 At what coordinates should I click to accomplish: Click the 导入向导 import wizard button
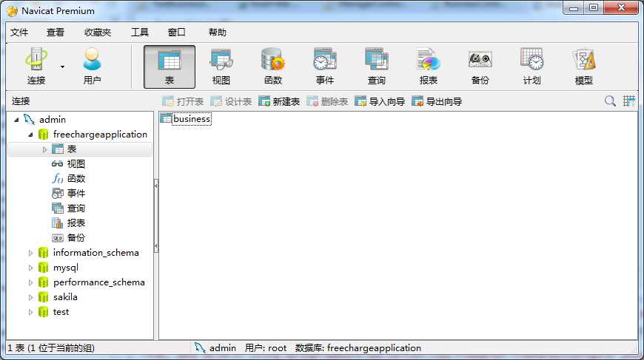pyautogui.click(x=380, y=101)
